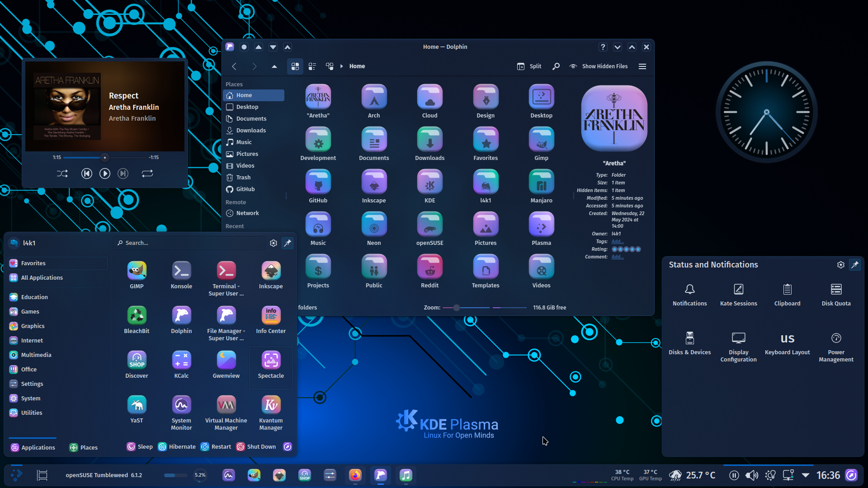Toggle the pin on the application launcher

point(288,243)
